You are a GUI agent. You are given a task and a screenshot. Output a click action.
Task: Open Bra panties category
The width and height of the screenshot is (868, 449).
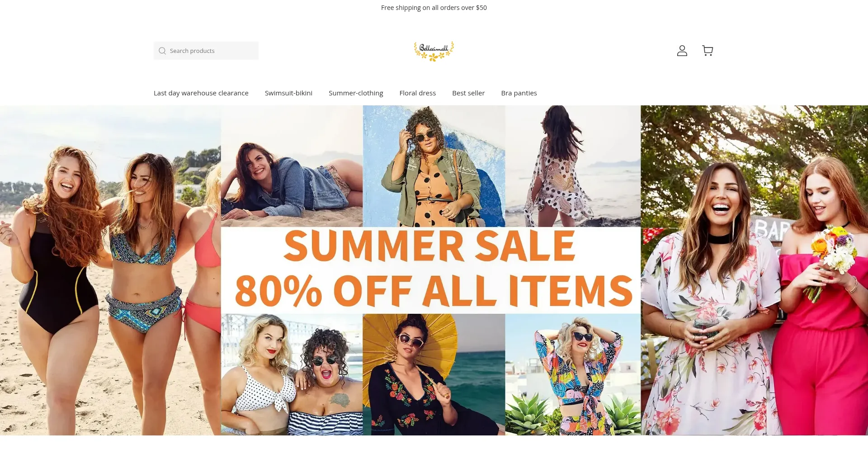tap(519, 93)
